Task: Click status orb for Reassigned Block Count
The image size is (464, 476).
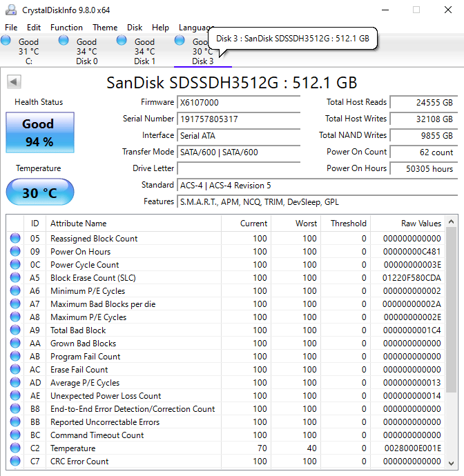Action: pos(15,238)
